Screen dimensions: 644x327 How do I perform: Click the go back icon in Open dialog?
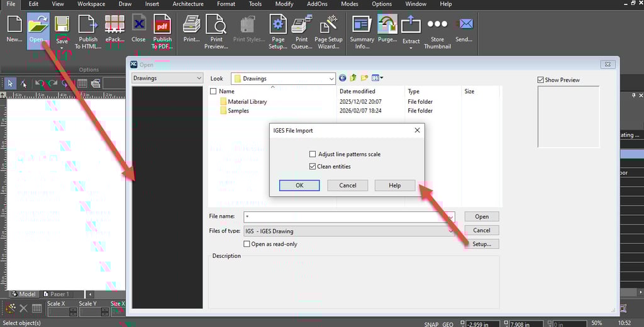[x=343, y=78]
